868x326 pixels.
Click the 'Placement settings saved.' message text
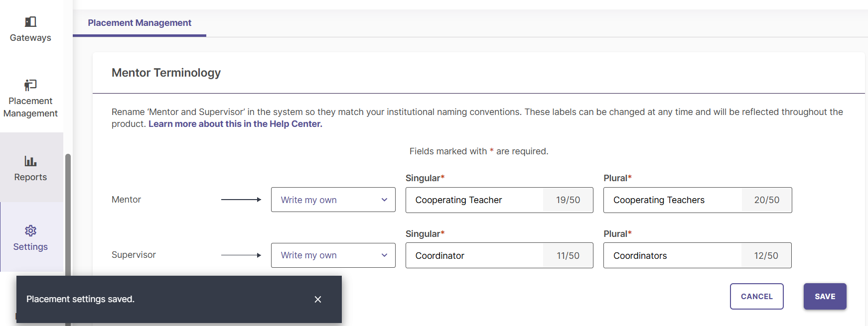(x=80, y=299)
